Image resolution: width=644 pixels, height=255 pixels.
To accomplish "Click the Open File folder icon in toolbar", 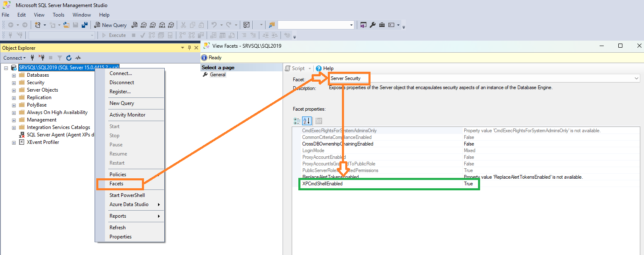I will [66, 25].
